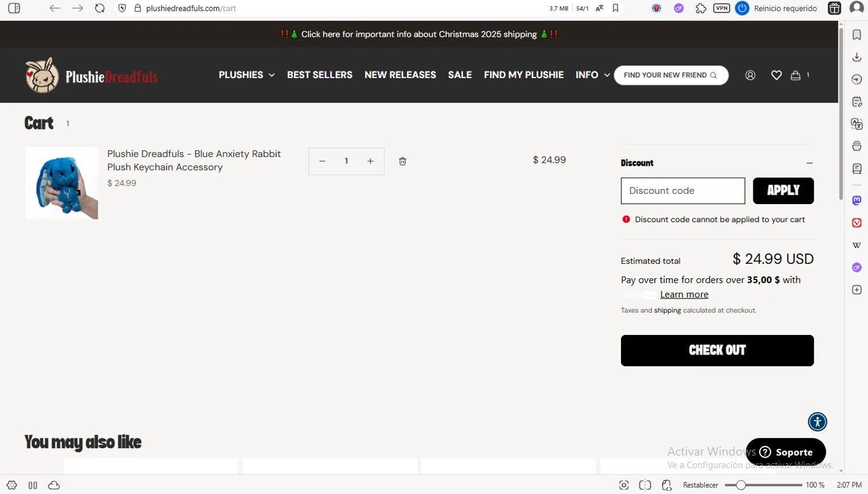
Task: Open the Soporte help chat
Action: tap(785, 452)
